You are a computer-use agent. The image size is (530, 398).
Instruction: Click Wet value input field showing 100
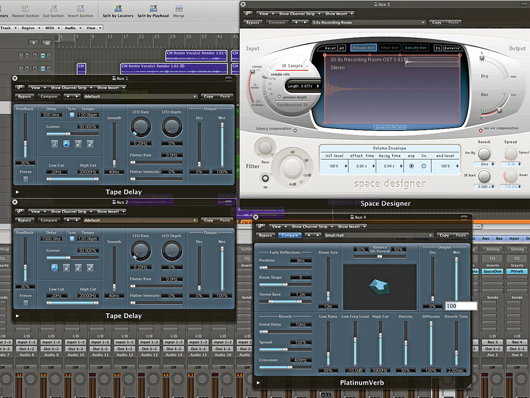coord(461,306)
